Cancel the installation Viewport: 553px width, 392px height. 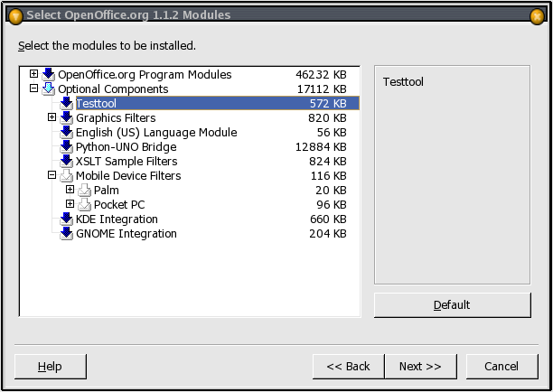[501, 367]
